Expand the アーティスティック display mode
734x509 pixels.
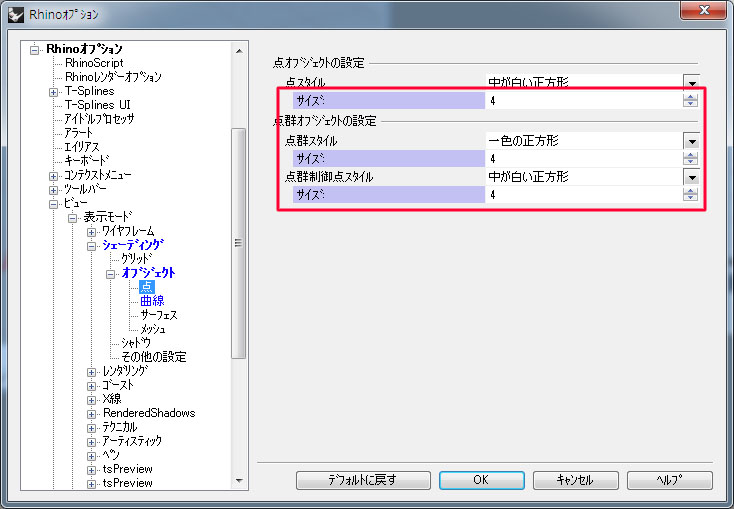click(91, 442)
